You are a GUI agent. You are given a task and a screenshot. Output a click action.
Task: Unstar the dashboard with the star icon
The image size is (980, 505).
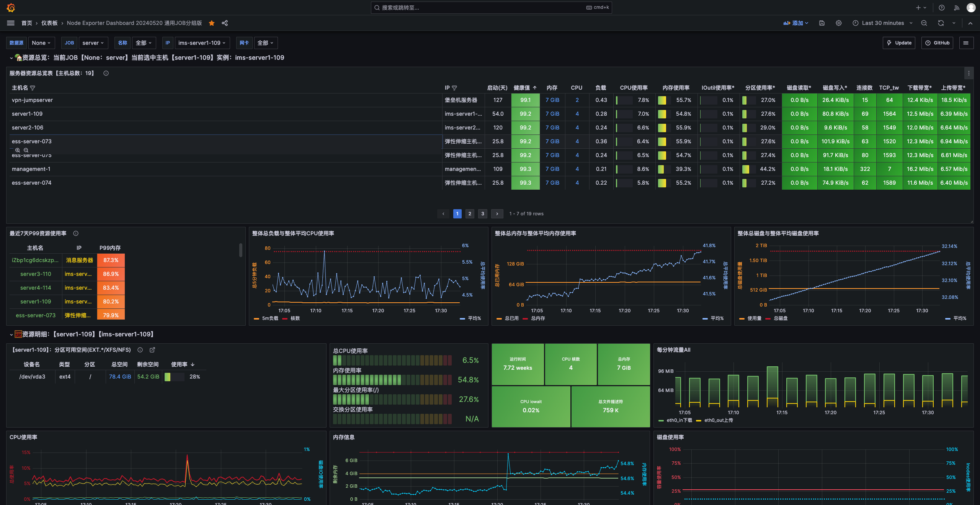pyautogui.click(x=212, y=23)
